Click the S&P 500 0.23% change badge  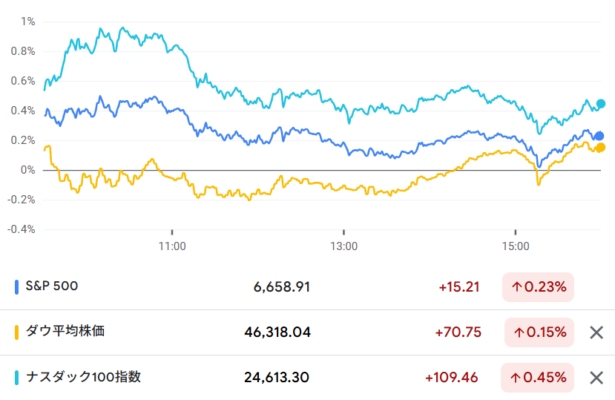[x=539, y=287]
